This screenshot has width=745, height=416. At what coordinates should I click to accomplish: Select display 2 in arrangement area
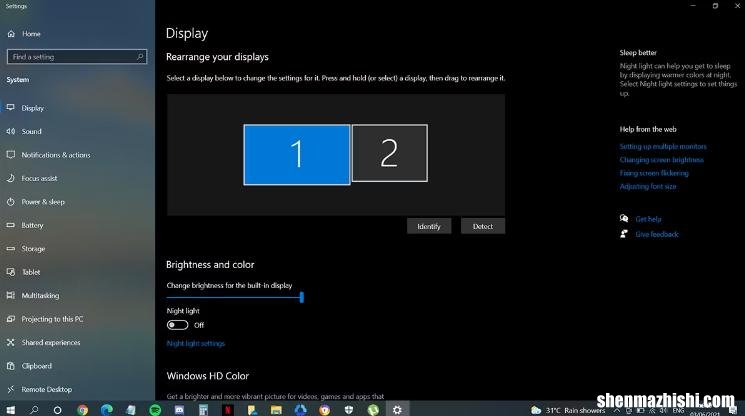point(389,153)
